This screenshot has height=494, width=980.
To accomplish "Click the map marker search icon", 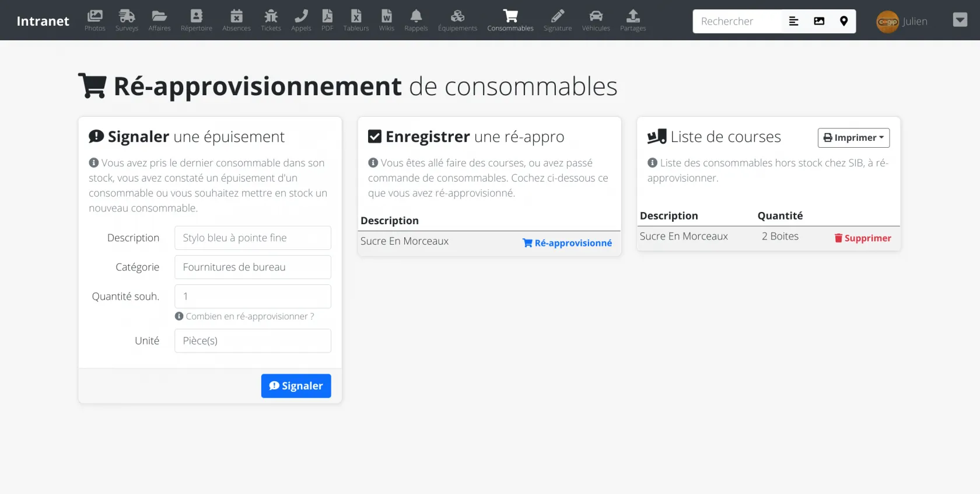I will [x=843, y=22].
